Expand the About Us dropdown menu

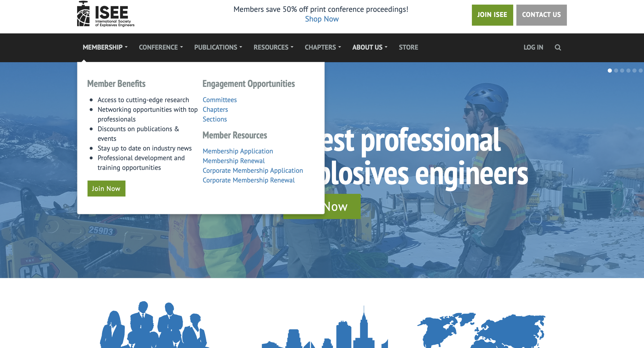(x=369, y=47)
